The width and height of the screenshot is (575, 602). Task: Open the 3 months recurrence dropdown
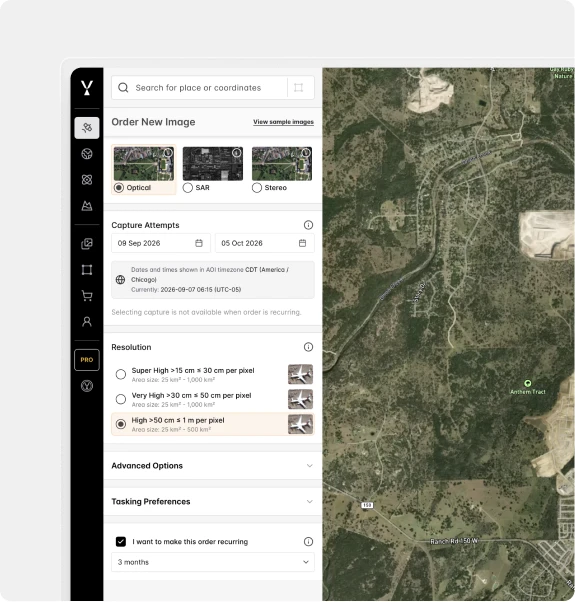213,562
